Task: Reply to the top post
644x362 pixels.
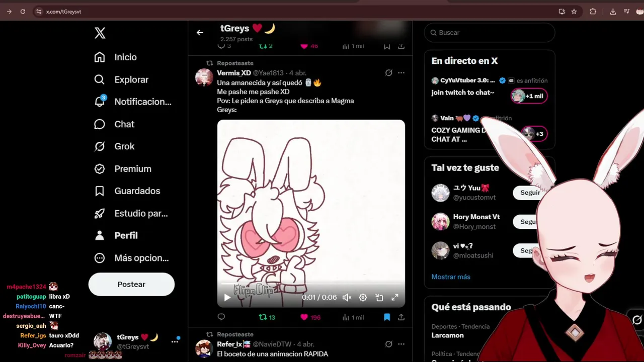Action: [224, 46]
